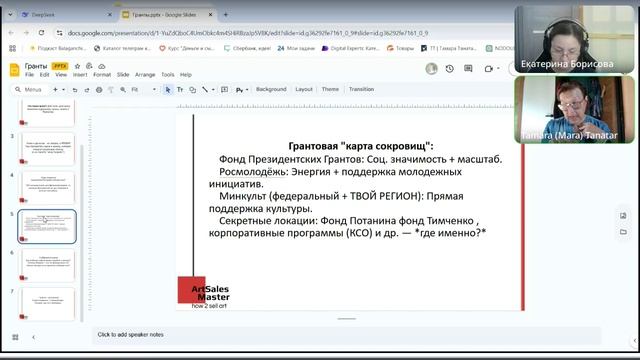Click the 'Росмолодёжь' underlined word

(x=252, y=172)
